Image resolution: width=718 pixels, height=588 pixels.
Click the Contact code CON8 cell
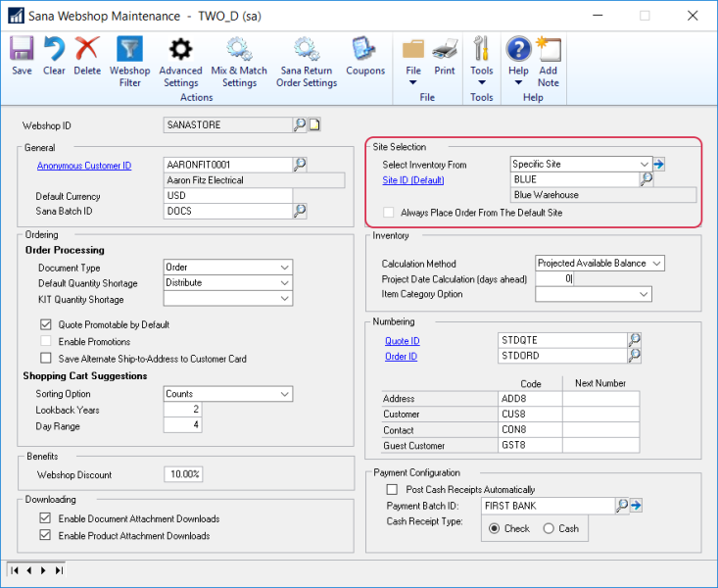pyautogui.click(x=530, y=429)
